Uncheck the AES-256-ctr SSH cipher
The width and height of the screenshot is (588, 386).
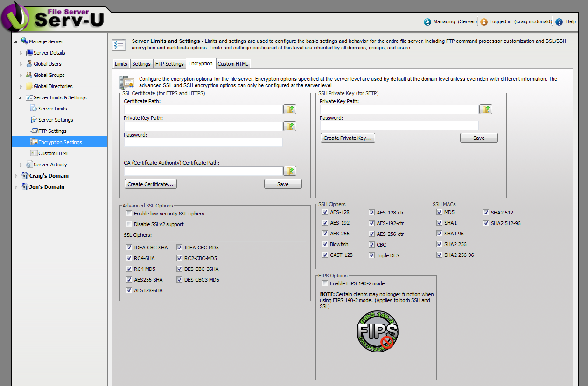pos(372,234)
